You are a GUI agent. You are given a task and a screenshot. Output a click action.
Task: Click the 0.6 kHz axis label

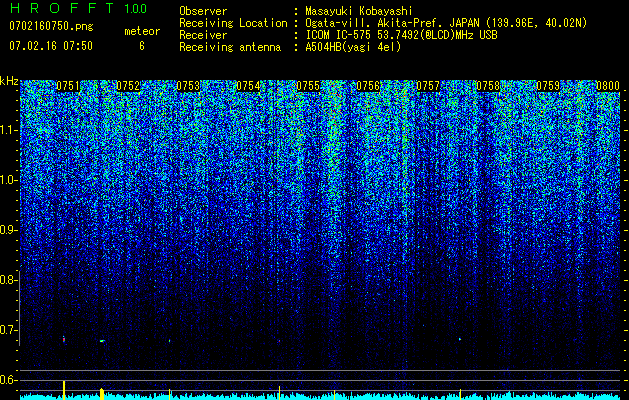pos(8,380)
